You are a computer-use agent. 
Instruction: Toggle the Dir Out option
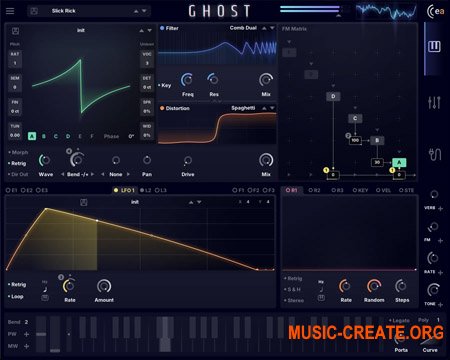[18, 174]
